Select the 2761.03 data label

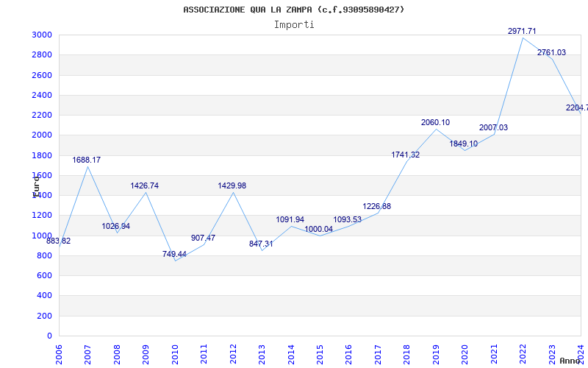click(x=552, y=52)
